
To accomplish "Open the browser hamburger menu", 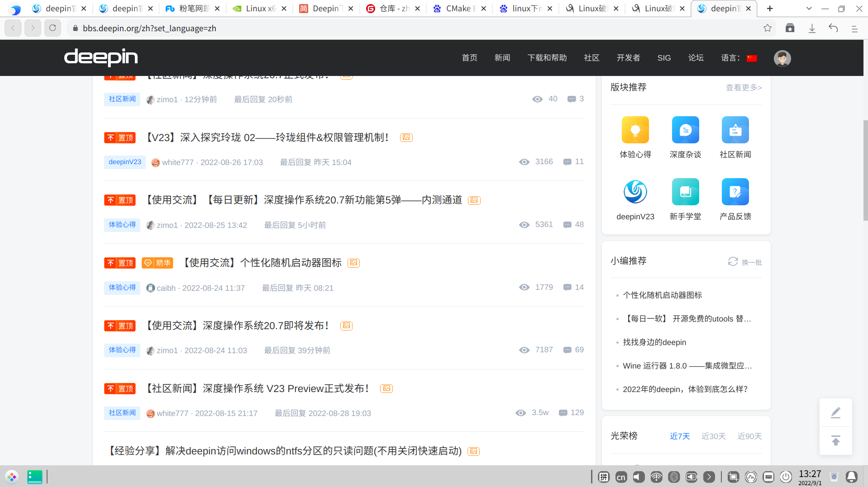I will point(854,28).
